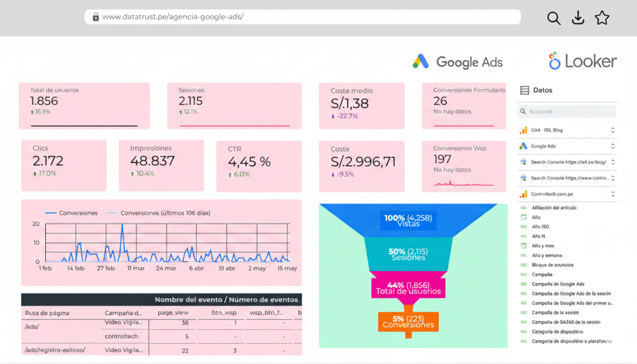Click the Search Console isil.pe/blog source icon
637x364 pixels.
(x=523, y=162)
